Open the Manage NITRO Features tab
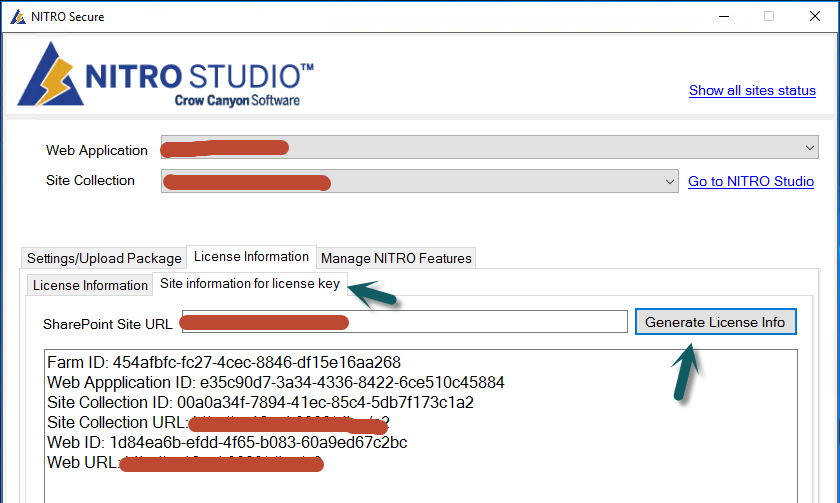Image resolution: width=840 pixels, height=503 pixels. pyautogui.click(x=396, y=258)
